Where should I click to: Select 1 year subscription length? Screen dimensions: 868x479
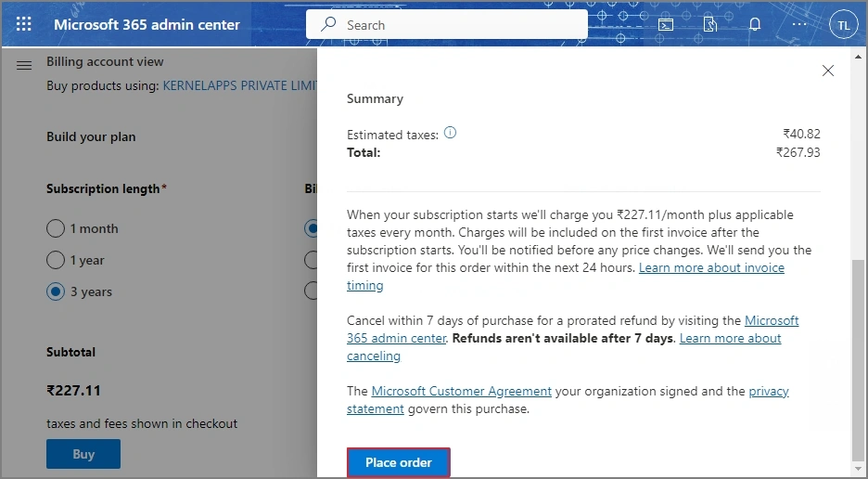point(56,260)
